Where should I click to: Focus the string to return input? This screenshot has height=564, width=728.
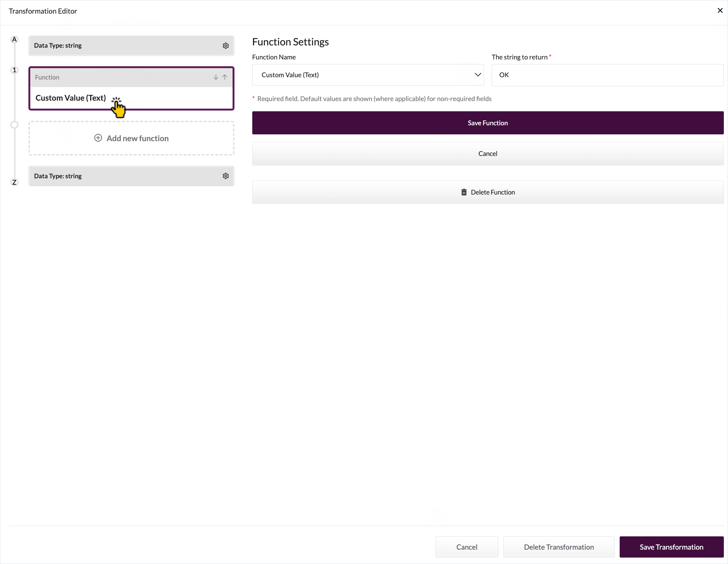(x=607, y=75)
